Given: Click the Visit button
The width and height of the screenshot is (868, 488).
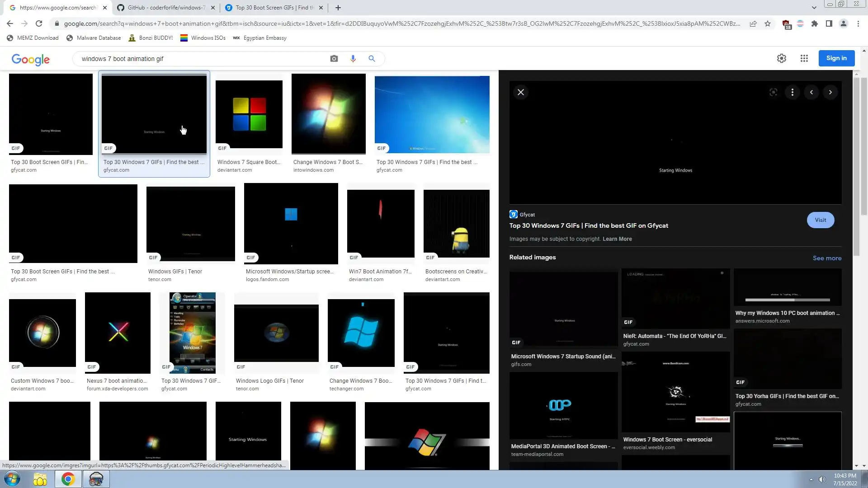Looking at the screenshot, I should (x=820, y=220).
